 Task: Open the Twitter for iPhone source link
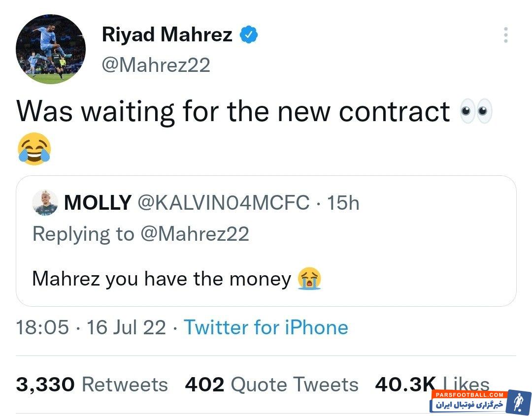coord(266,327)
